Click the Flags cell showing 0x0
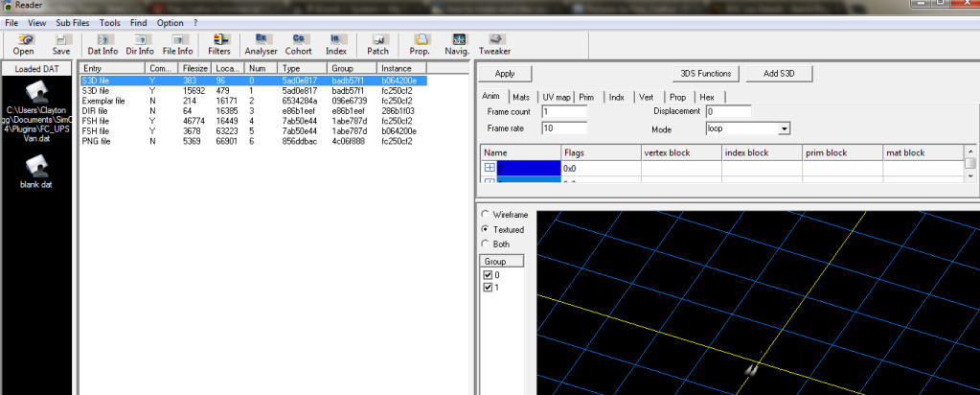 602,169
